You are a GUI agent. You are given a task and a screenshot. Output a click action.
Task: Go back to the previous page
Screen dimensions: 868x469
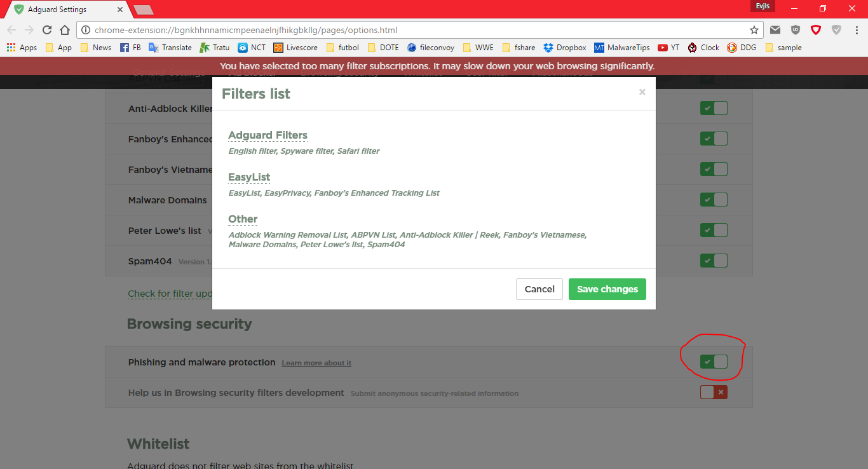point(11,30)
